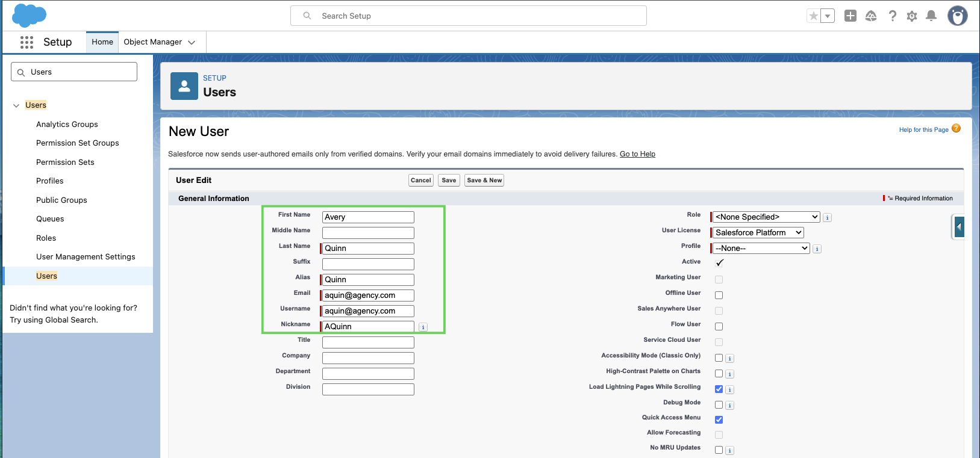Uncheck the Quick Access Menu checkbox
The height and width of the screenshot is (458, 980).
click(x=719, y=419)
